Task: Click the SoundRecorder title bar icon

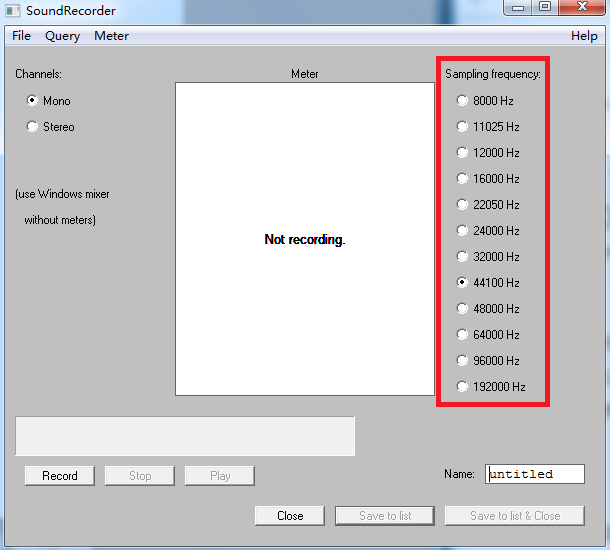Action: click(x=13, y=11)
